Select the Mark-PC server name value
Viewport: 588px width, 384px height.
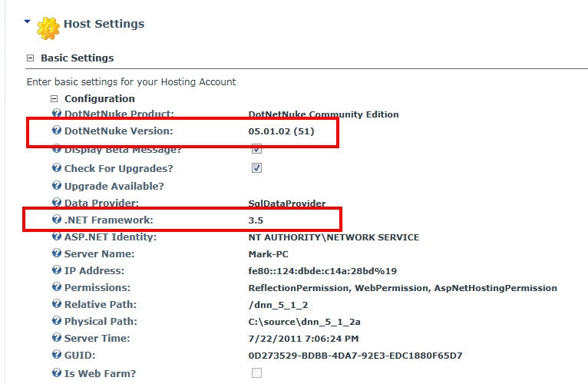point(268,254)
